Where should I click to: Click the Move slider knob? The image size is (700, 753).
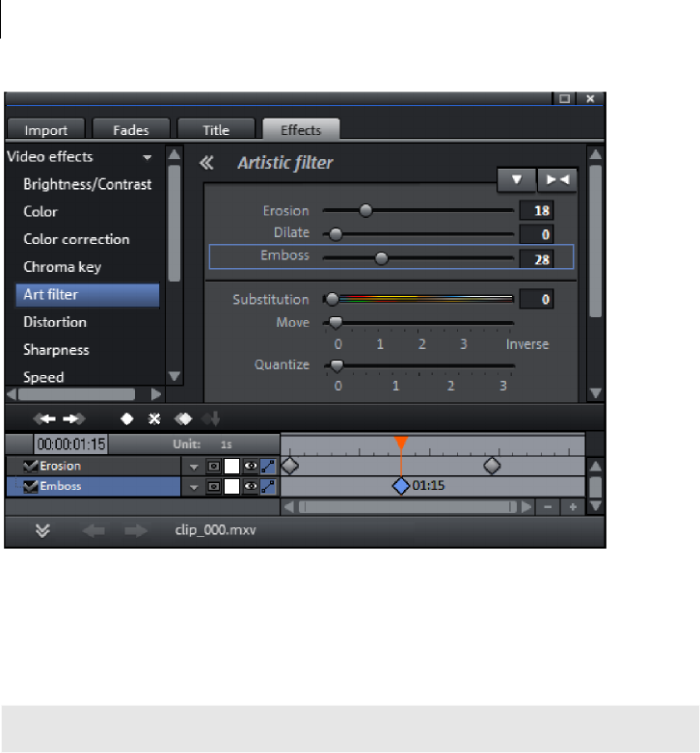(x=336, y=323)
